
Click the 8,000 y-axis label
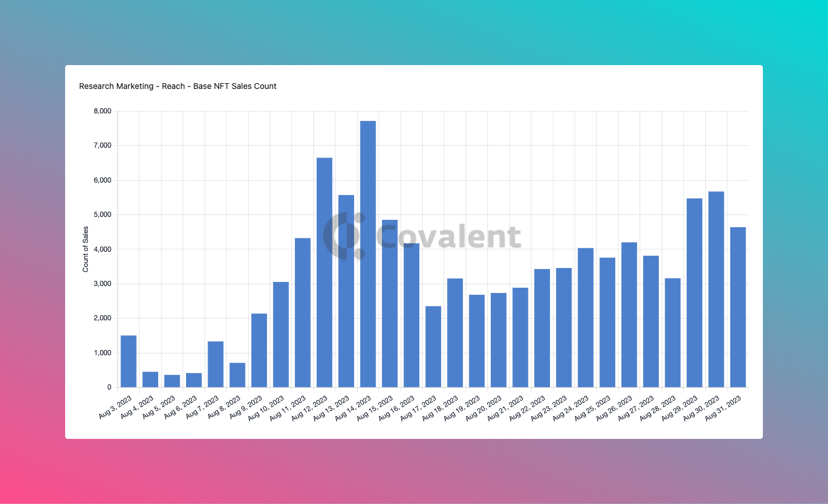(102, 111)
